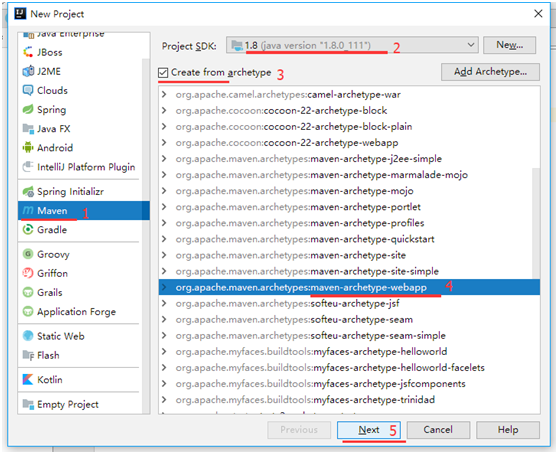Click the disabled Previous button
The width and height of the screenshot is (558, 454).
pos(299,430)
